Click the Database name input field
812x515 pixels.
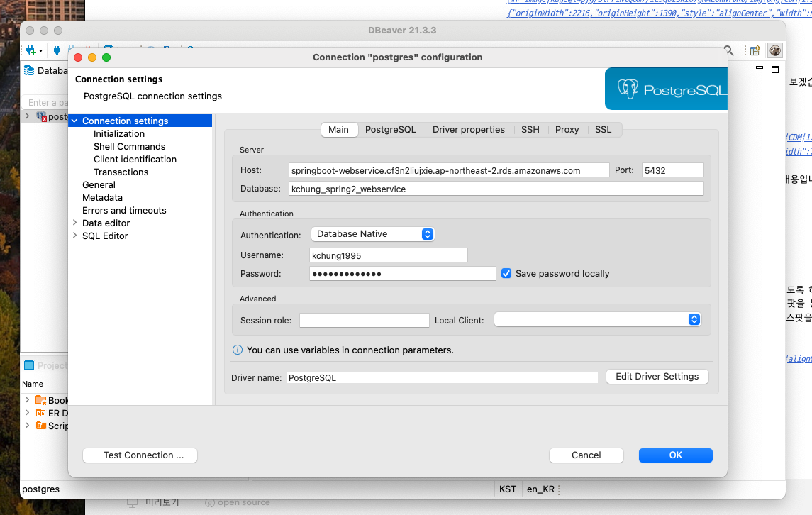coord(496,189)
